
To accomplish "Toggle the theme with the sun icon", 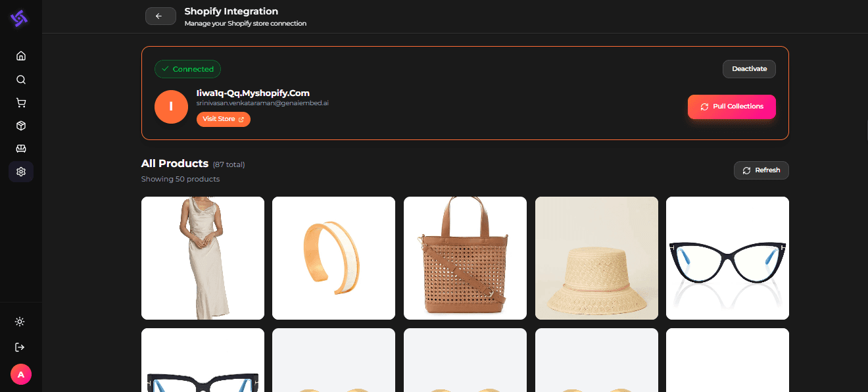I will click(20, 322).
